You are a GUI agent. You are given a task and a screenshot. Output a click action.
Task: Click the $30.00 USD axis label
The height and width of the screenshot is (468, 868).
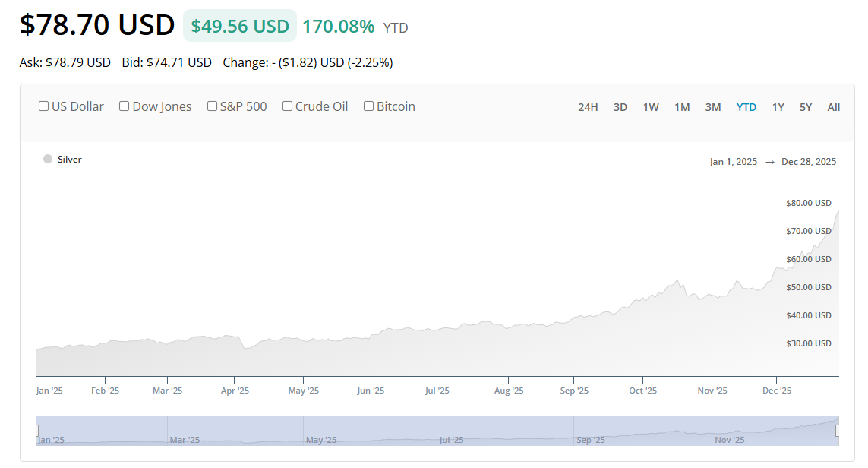[808, 343]
